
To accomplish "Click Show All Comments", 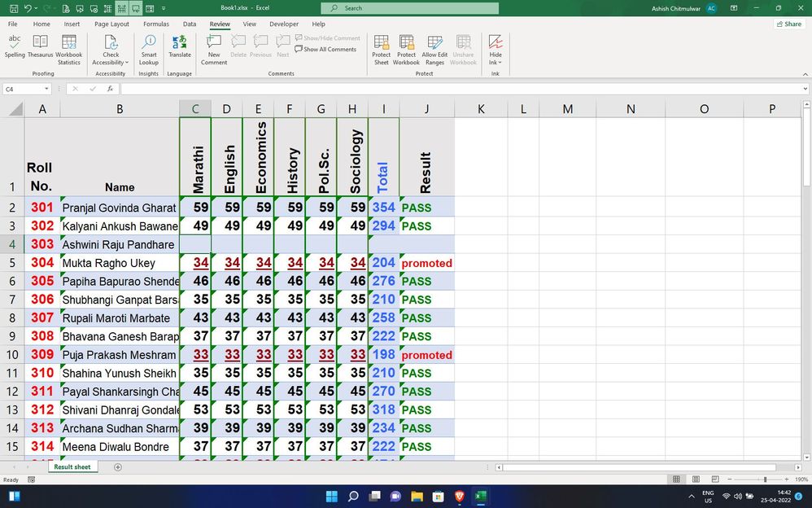I will (325, 49).
